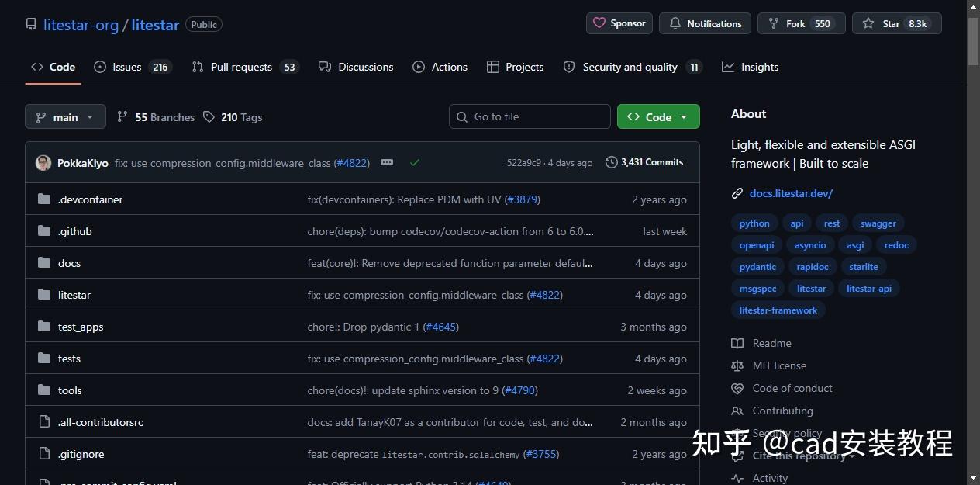Go to the Discussions tab
The width and height of the screenshot is (980, 485).
click(356, 67)
